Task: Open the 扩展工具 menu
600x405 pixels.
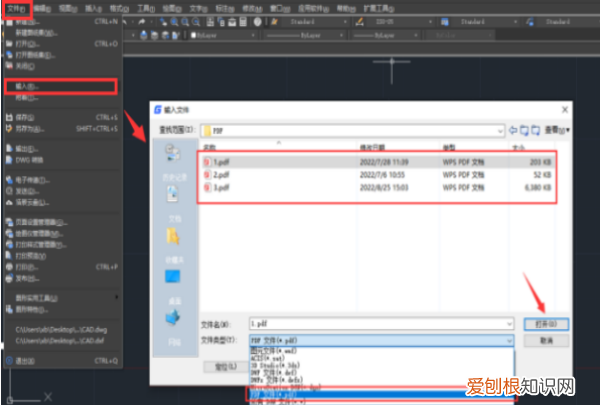Action: pyautogui.click(x=379, y=8)
